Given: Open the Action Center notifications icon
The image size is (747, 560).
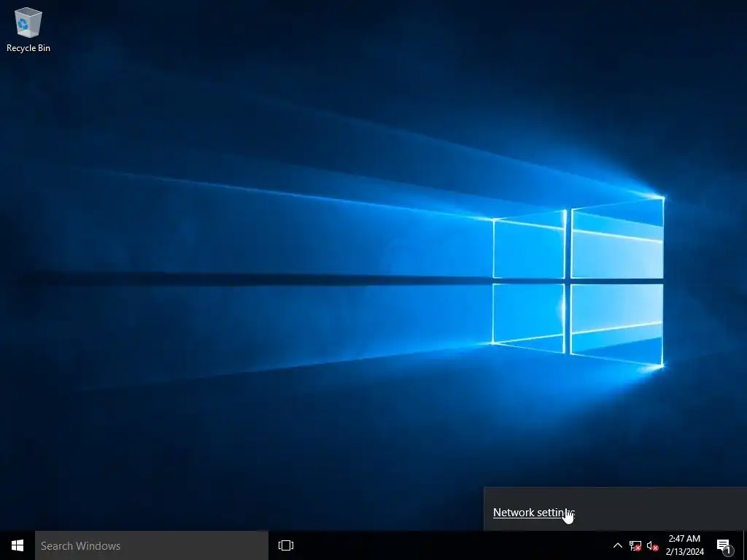Looking at the screenshot, I should [724, 545].
